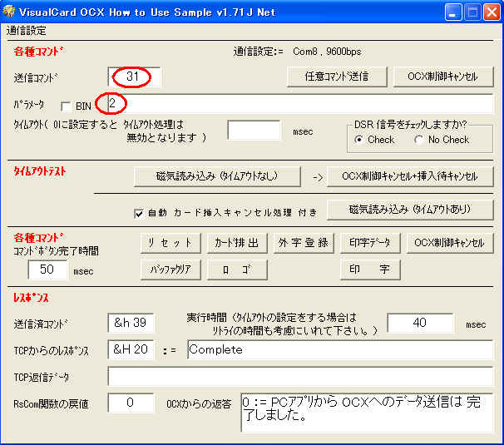
Task: Click the 外字登録 button
Action: tap(304, 243)
